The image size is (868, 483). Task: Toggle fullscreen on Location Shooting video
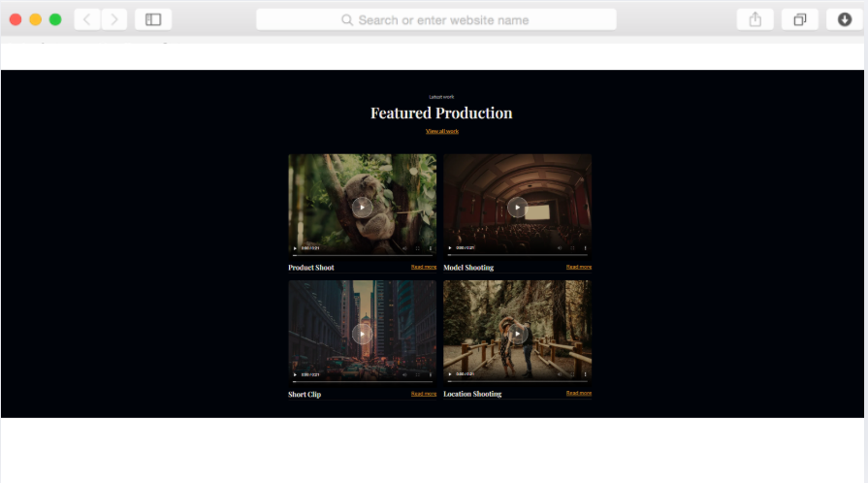point(572,374)
